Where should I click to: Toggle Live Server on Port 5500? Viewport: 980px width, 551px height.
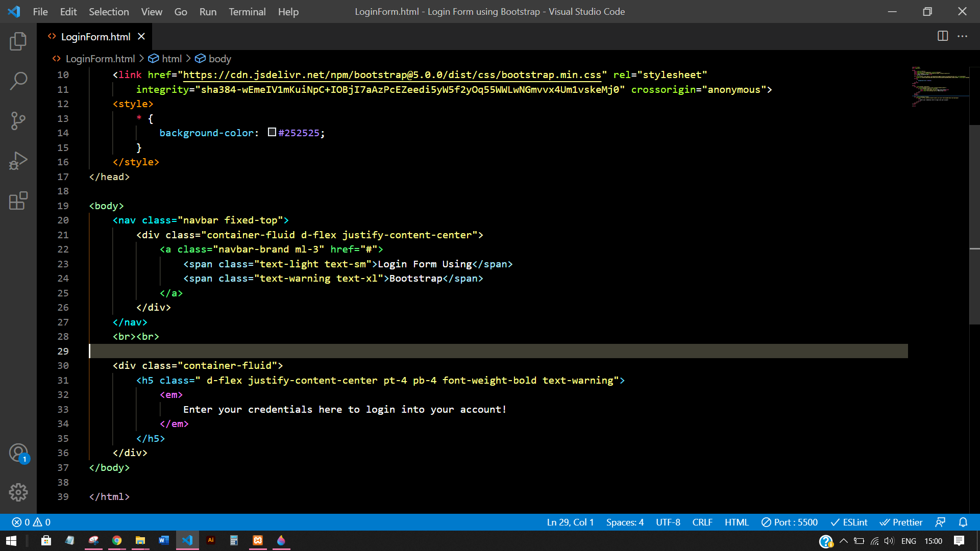[790, 522]
